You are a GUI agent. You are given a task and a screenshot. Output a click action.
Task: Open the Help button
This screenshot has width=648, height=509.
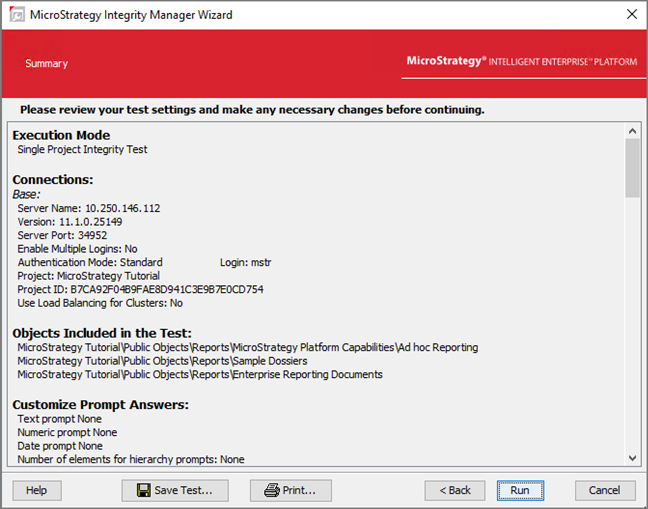(x=37, y=490)
